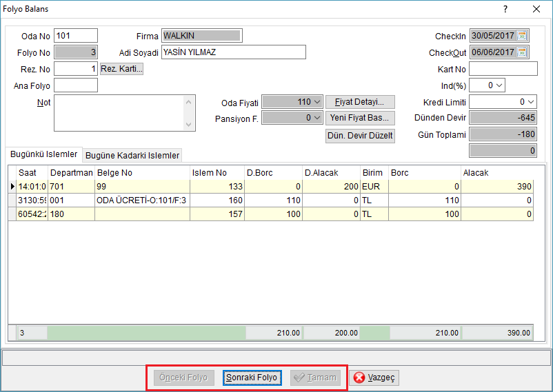This screenshot has width=553, height=392.
Task: Click into the Kart No field
Action: pyautogui.click(x=503, y=69)
